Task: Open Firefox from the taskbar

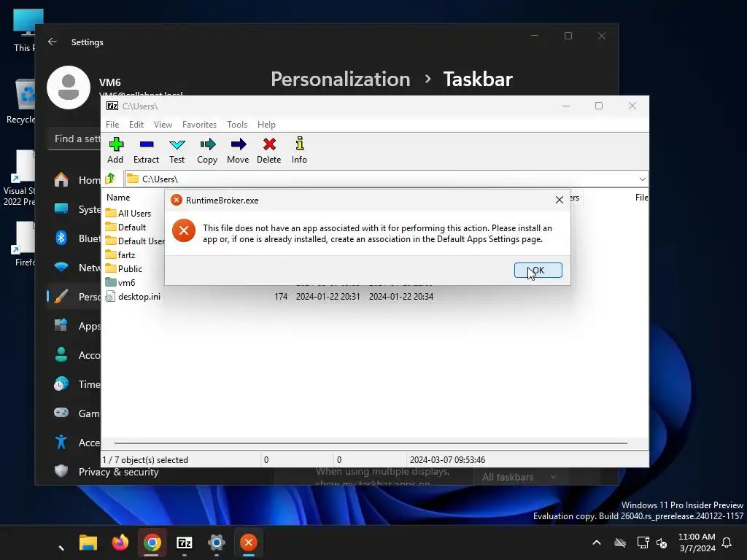Action: [120, 542]
